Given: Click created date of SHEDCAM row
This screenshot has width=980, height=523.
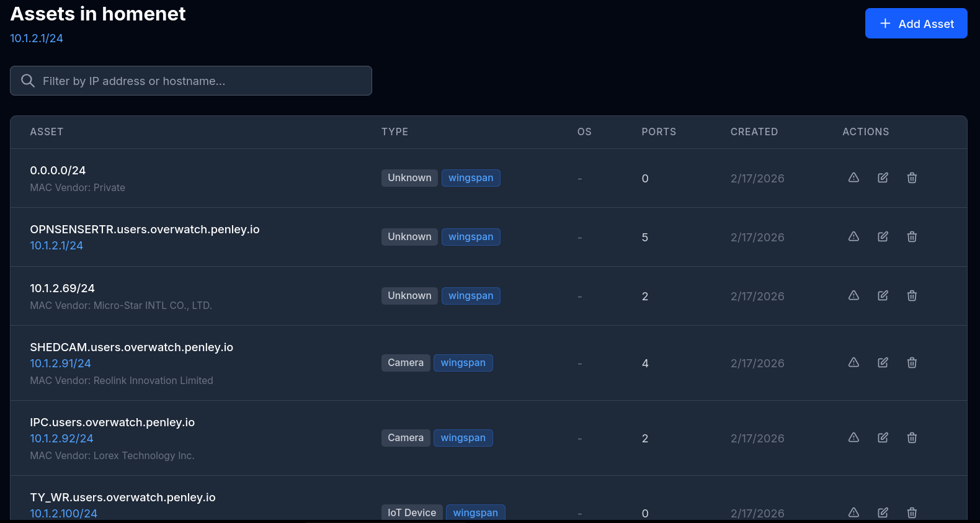Looking at the screenshot, I should pos(757,364).
